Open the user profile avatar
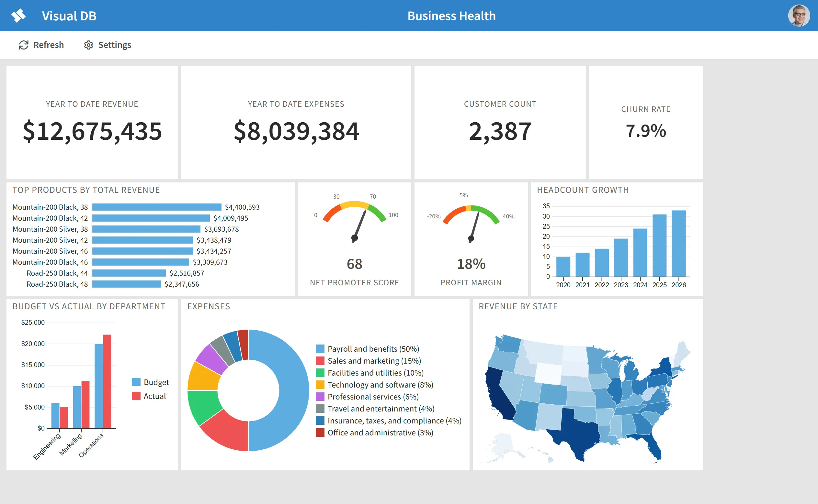 tap(799, 15)
